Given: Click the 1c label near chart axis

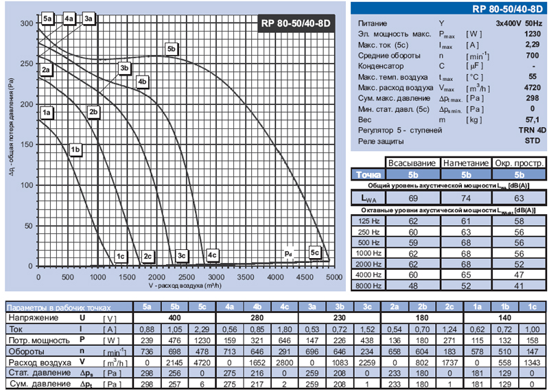Looking at the screenshot, I should pyautogui.click(x=120, y=256).
